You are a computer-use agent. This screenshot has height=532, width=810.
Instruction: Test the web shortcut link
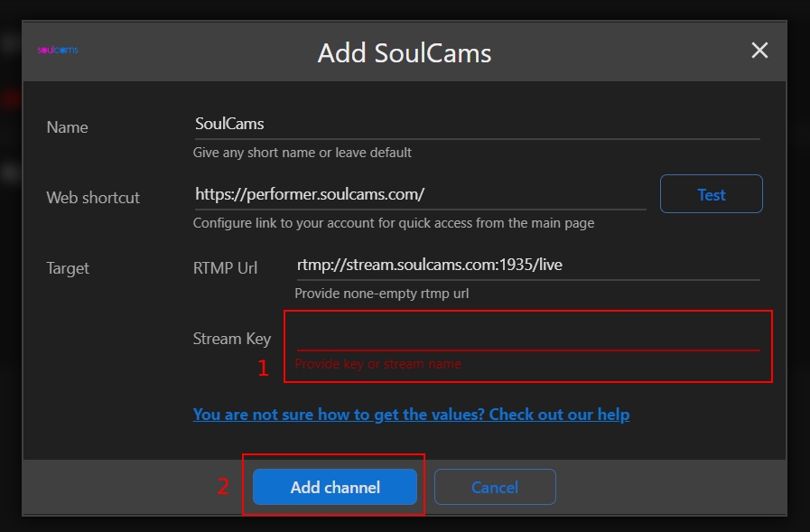(x=712, y=194)
